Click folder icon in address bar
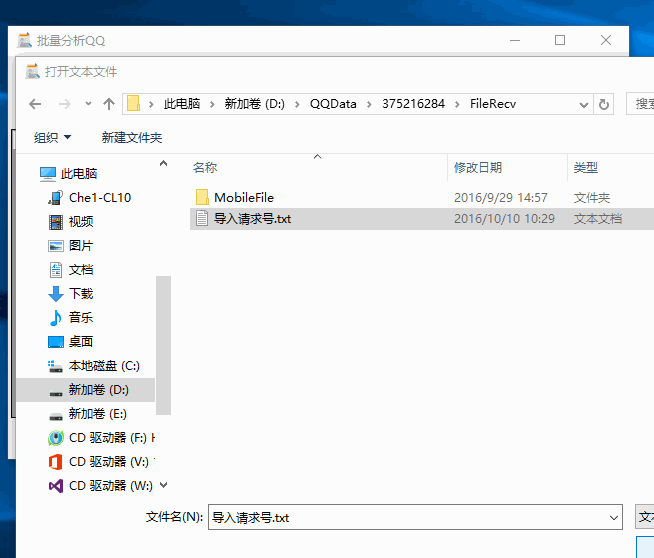Viewport: 654px width, 558px height. click(x=133, y=103)
